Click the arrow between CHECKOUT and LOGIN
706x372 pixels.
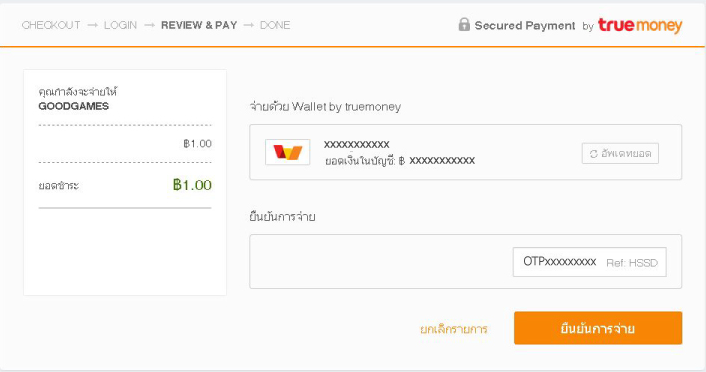[x=92, y=25]
